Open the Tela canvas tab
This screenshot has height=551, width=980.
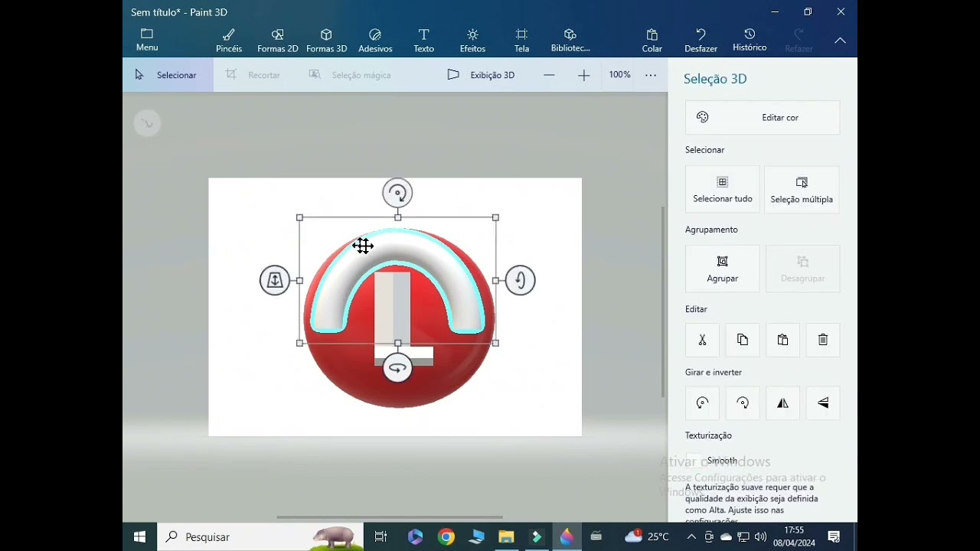(x=521, y=40)
